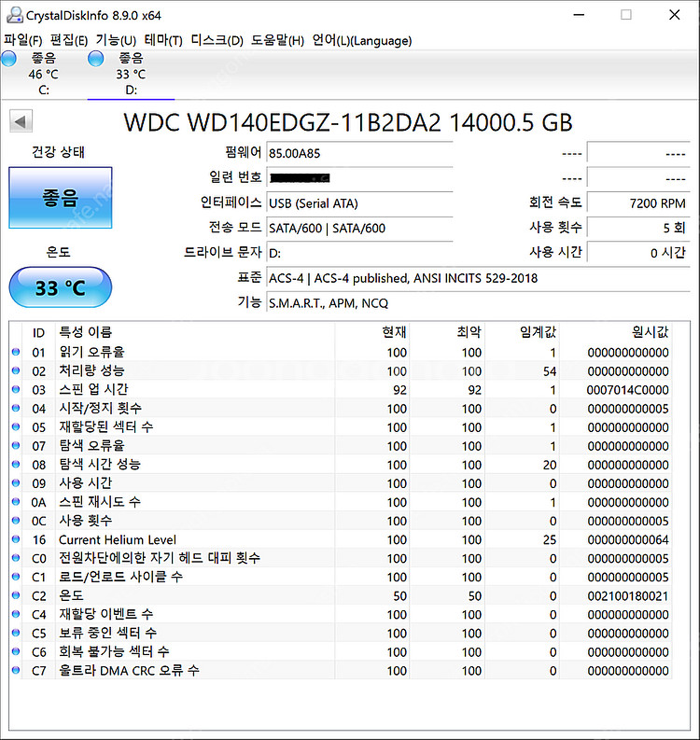
Task: Click the status dot for ID 08 탐색 시간 성능
Action: [x=16, y=465]
